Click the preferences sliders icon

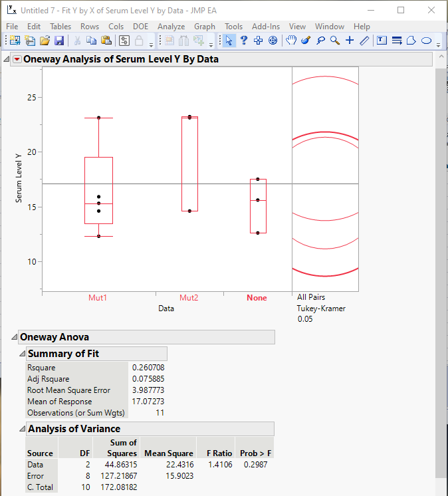(124, 41)
